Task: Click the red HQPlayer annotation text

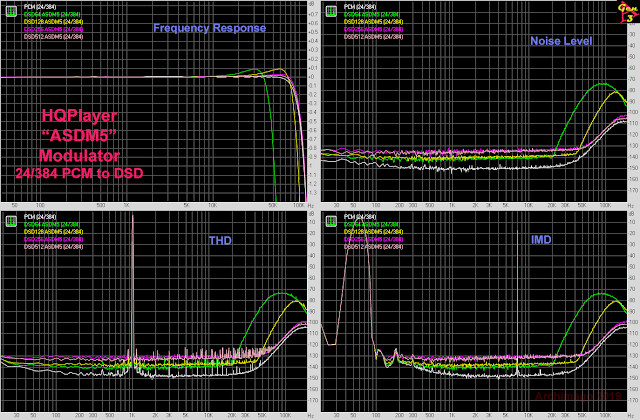Action: pyautogui.click(x=80, y=116)
